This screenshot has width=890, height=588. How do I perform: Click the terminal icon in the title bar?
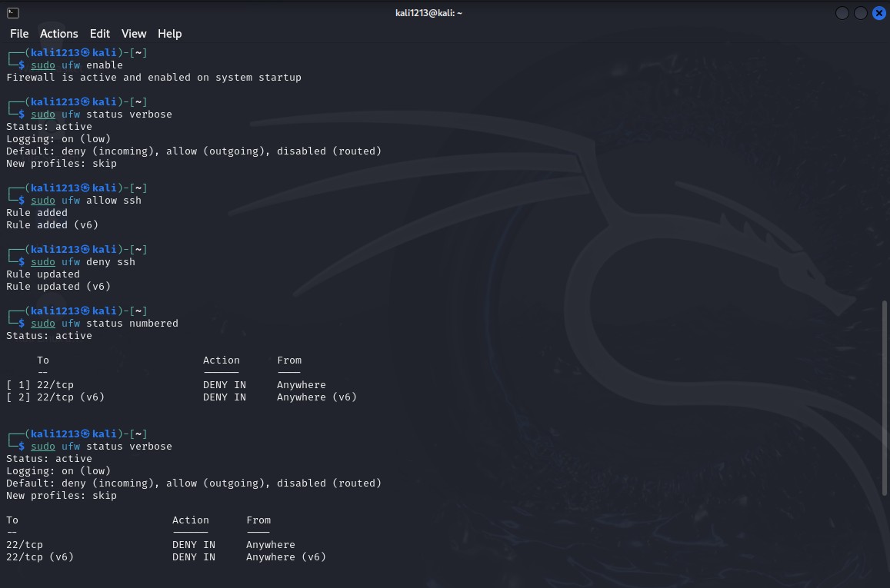(12, 13)
